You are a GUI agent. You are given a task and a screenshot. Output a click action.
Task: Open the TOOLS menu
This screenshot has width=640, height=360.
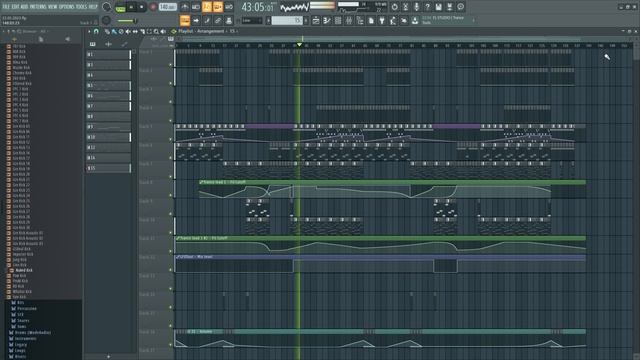81,7
